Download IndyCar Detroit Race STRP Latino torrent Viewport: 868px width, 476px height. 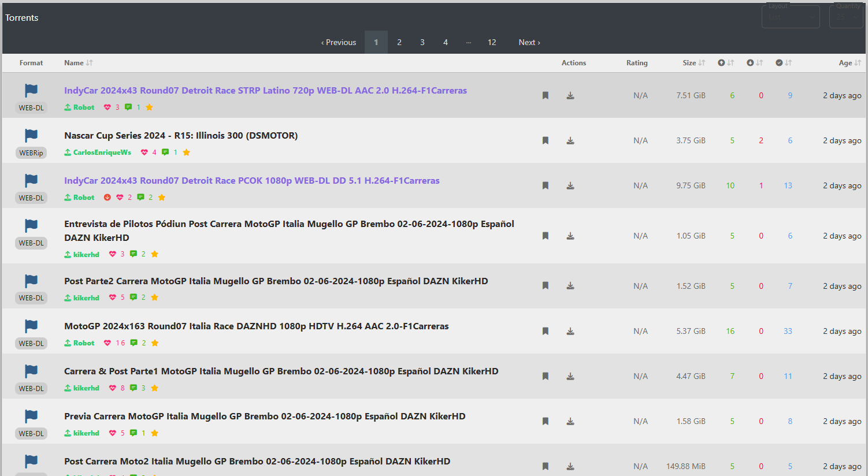pos(570,96)
